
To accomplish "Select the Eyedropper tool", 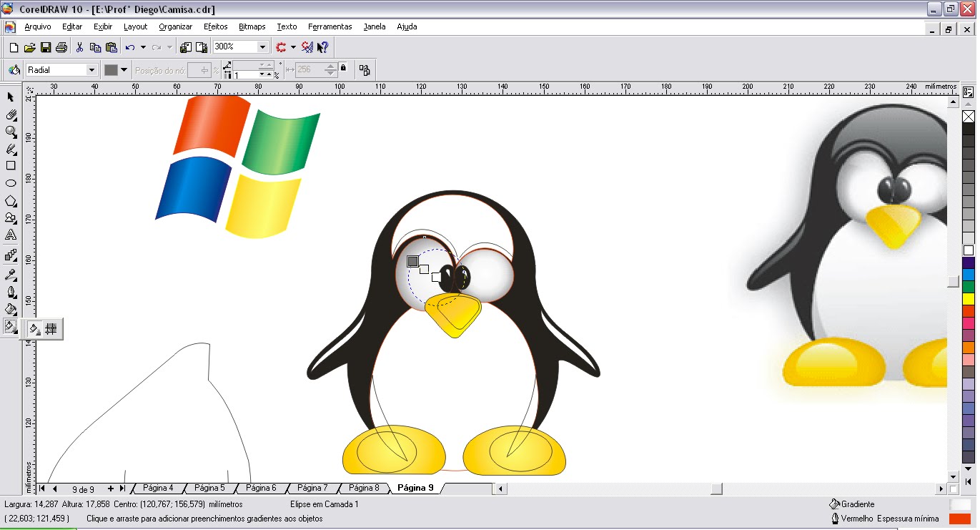I will point(11,275).
